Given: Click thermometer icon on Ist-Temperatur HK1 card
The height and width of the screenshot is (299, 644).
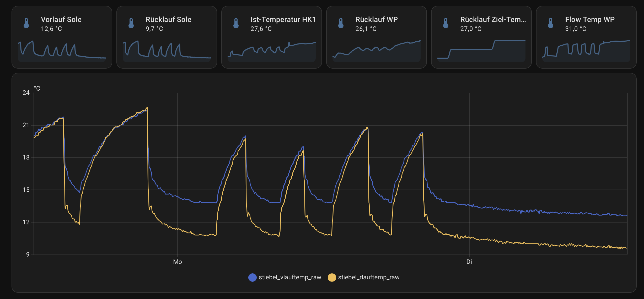Looking at the screenshot, I should point(236,23).
